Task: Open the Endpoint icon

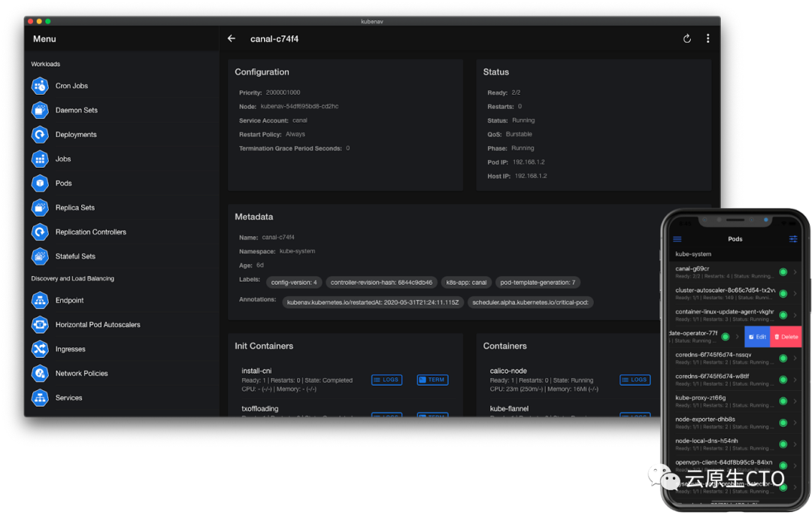Action: coord(40,300)
